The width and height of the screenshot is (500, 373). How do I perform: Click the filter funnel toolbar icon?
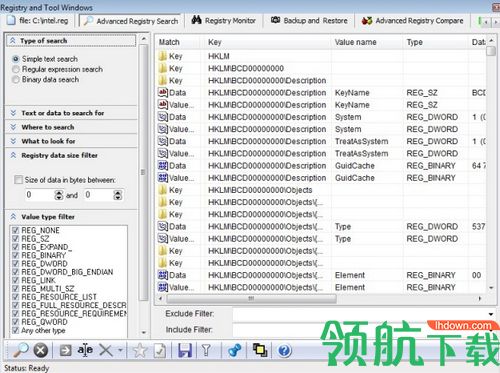(206, 350)
